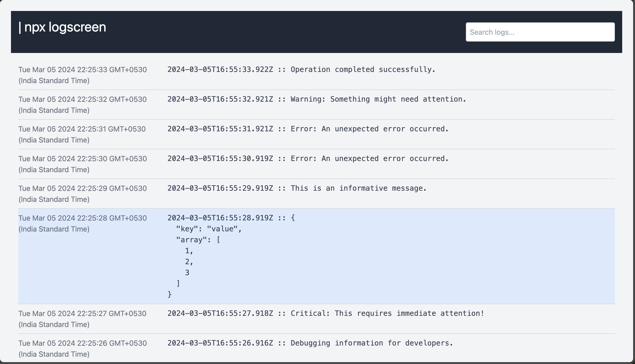
Task: Click the timestamp Tue Mar 05 22:25:33
Action: click(x=82, y=75)
